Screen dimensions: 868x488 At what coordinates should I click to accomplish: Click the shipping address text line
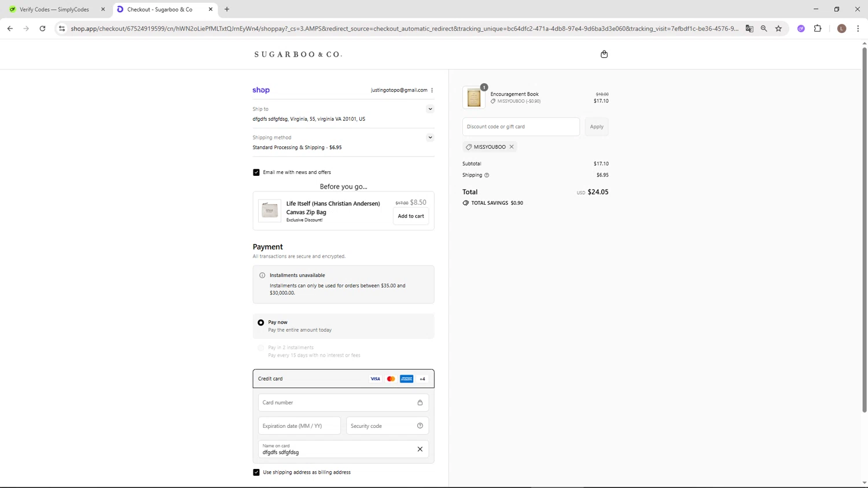(x=308, y=119)
